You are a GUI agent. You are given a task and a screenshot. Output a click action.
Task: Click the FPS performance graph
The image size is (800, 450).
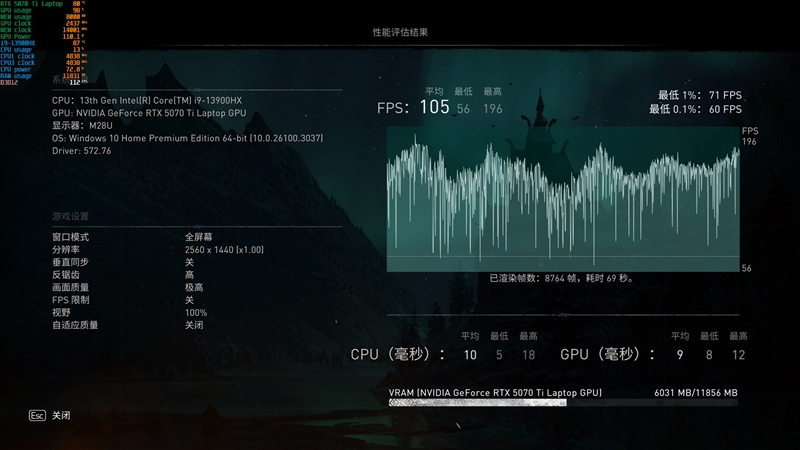point(563,199)
